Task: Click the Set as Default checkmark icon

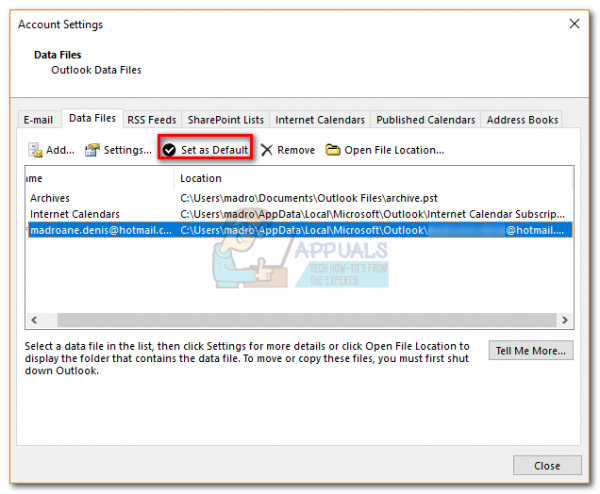Action: [169, 150]
